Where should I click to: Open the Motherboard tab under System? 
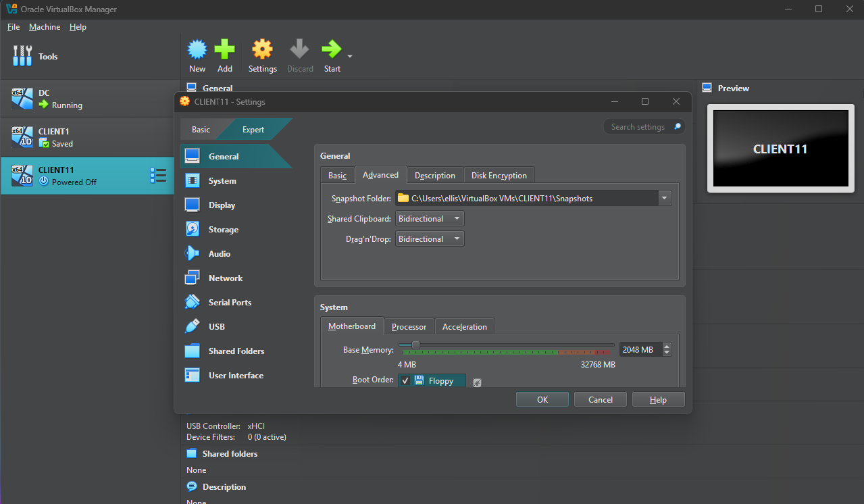352,326
